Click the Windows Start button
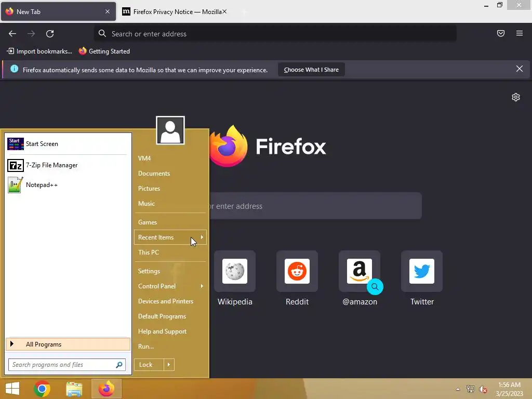Viewport: 532px width, 399px height. point(12,389)
